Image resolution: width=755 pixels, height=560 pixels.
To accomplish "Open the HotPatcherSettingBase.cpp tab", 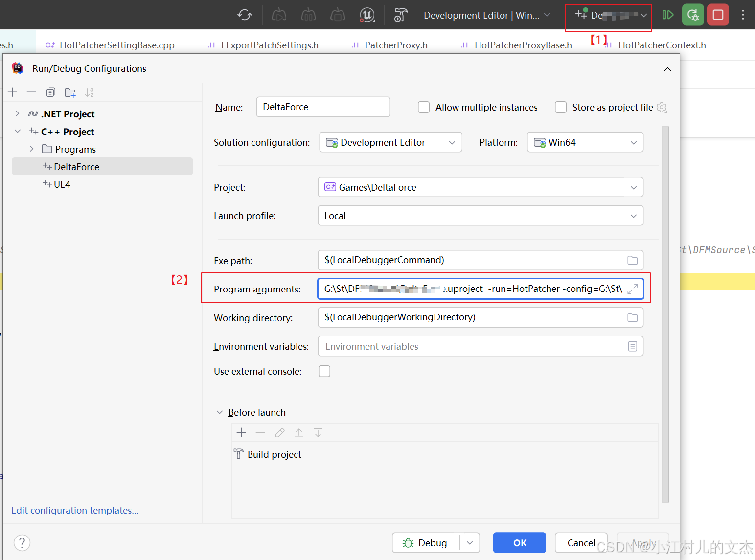I will [x=116, y=45].
